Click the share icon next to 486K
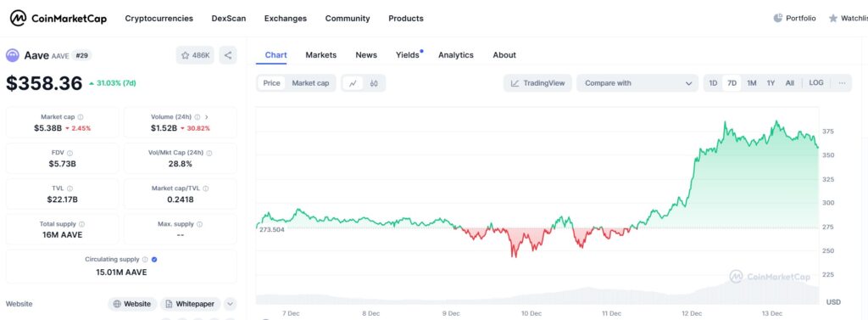This screenshot has height=320, width=868. pyautogui.click(x=227, y=55)
